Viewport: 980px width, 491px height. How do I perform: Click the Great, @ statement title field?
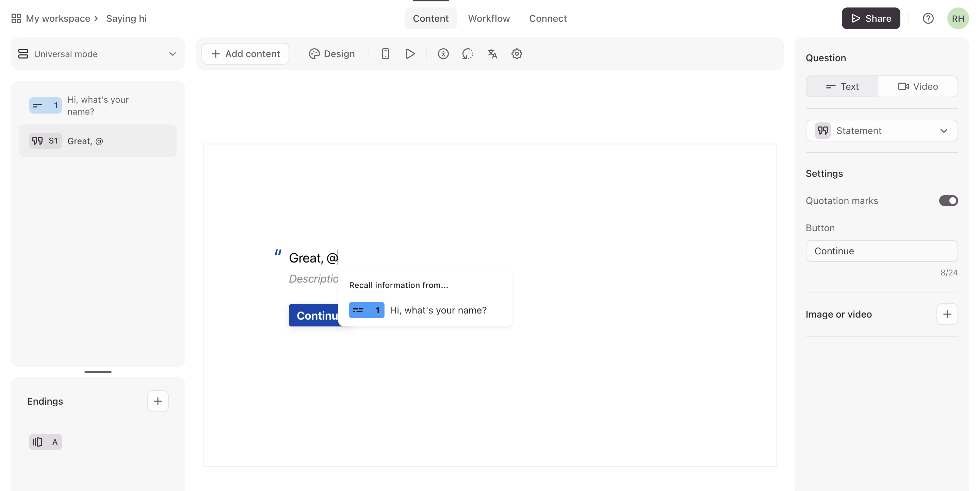pos(313,258)
